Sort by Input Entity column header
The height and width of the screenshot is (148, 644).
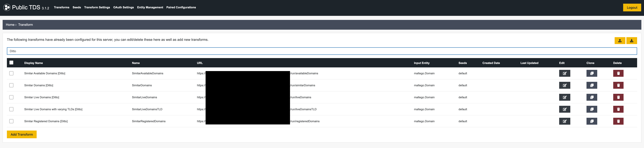[422, 63]
